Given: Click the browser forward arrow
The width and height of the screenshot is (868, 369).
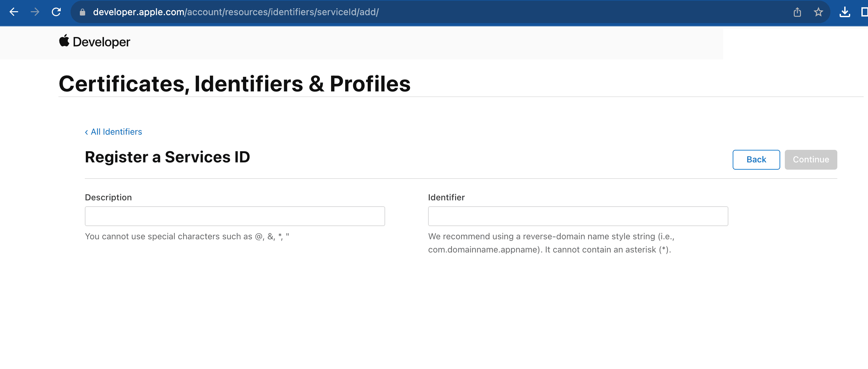Looking at the screenshot, I should [35, 12].
